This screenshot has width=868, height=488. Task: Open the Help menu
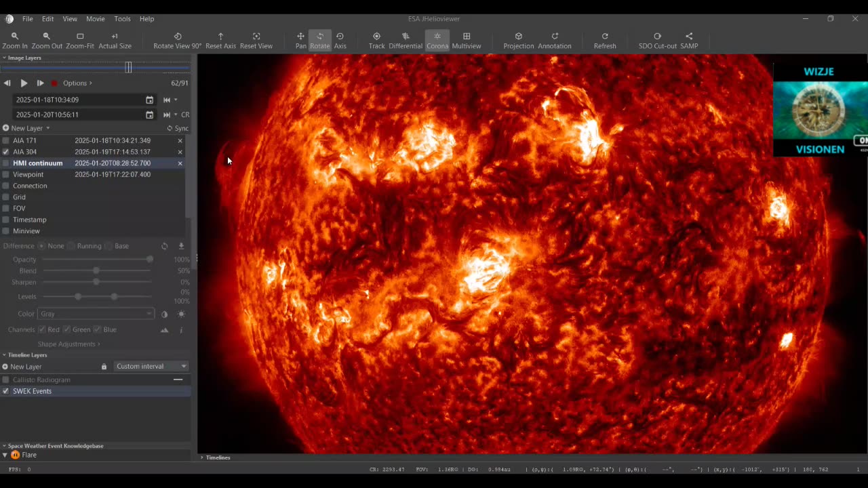[147, 19]
